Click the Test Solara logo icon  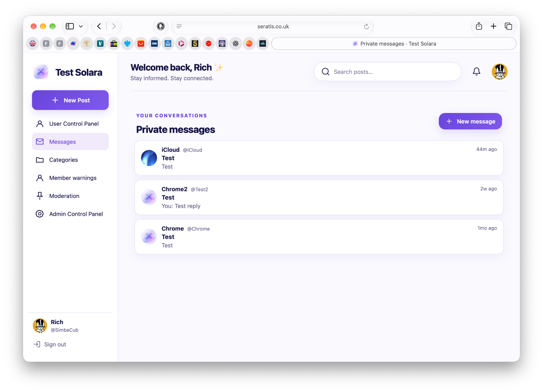tap(41, 72)
